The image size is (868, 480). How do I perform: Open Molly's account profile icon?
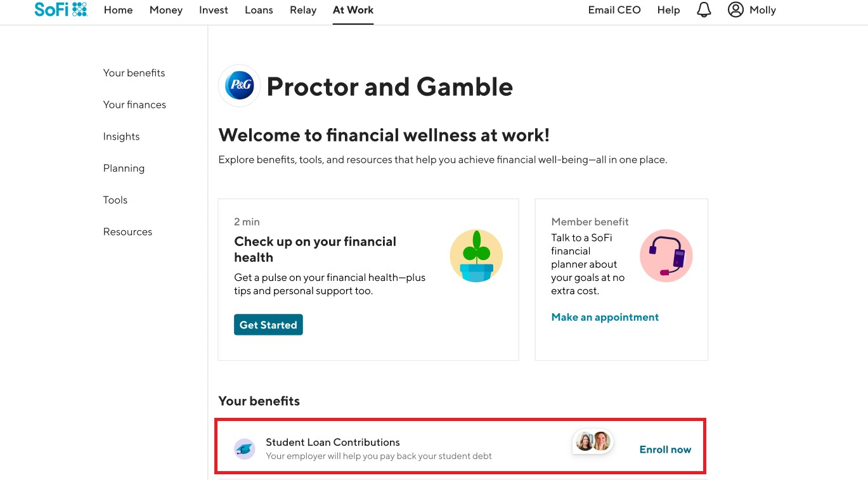(x=735, y=10)
